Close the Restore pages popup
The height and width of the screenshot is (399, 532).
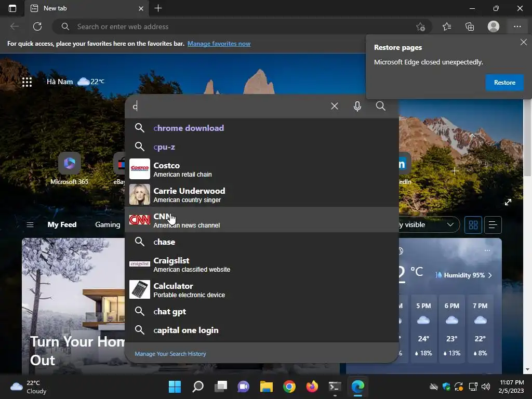(524, 42)
